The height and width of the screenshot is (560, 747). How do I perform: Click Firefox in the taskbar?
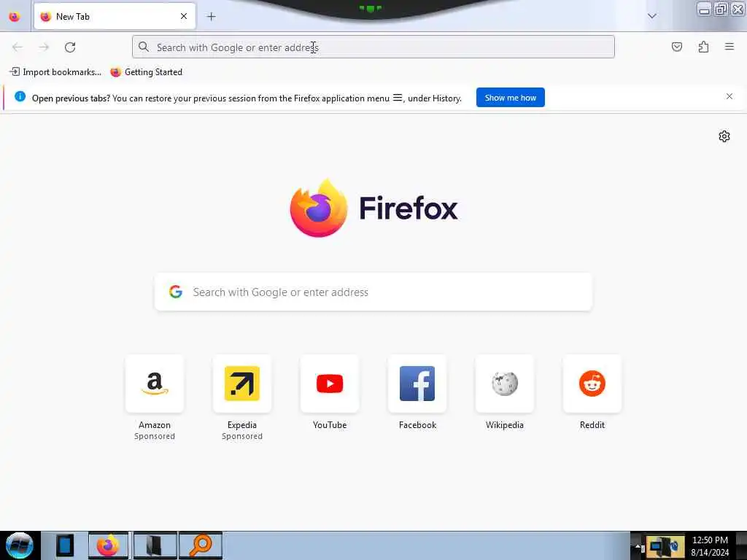click(x=108, y=545)
